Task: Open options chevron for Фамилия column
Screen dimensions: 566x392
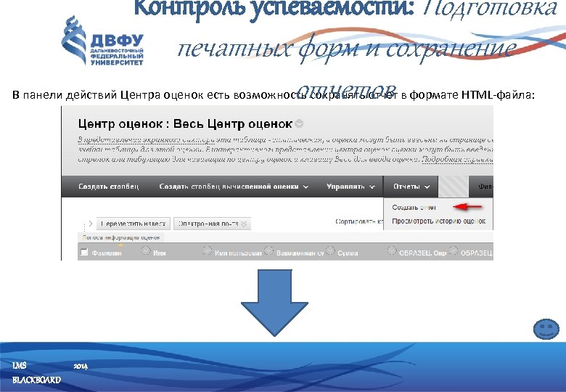Action: tap(145, 250)
